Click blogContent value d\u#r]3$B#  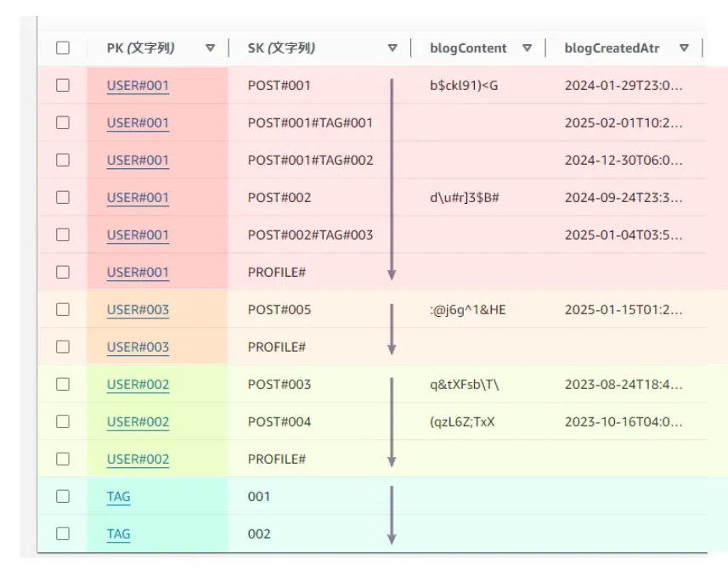coord(465,197)
